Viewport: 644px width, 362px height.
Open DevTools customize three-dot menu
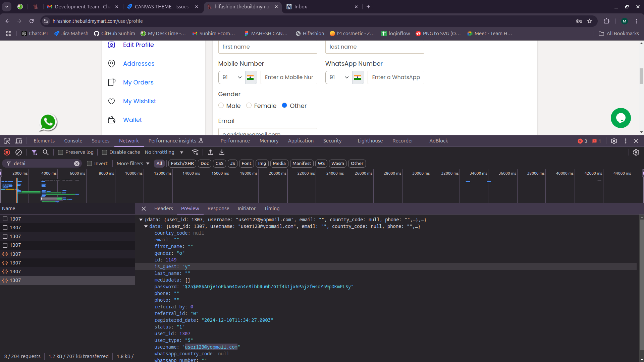click(626, 141)
